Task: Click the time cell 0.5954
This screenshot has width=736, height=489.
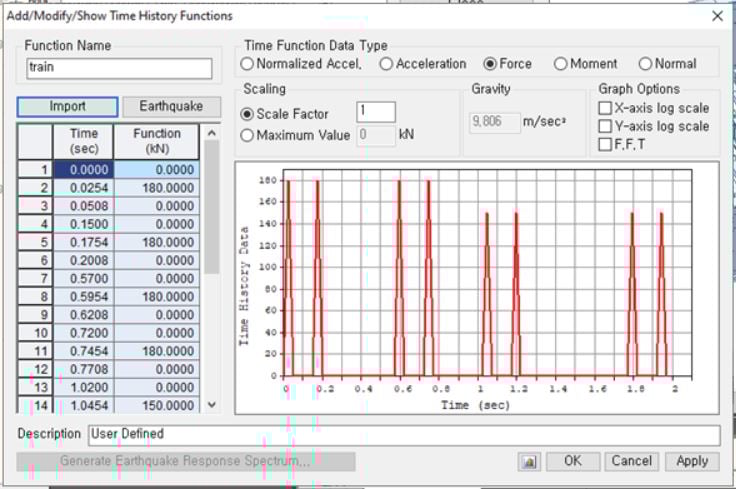Action: 84,297
